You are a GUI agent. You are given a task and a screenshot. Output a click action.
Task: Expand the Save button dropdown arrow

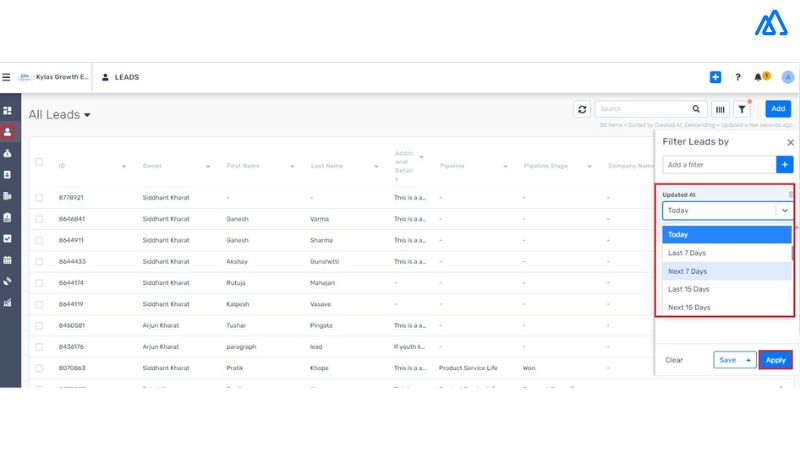click(x=748, y=360)
